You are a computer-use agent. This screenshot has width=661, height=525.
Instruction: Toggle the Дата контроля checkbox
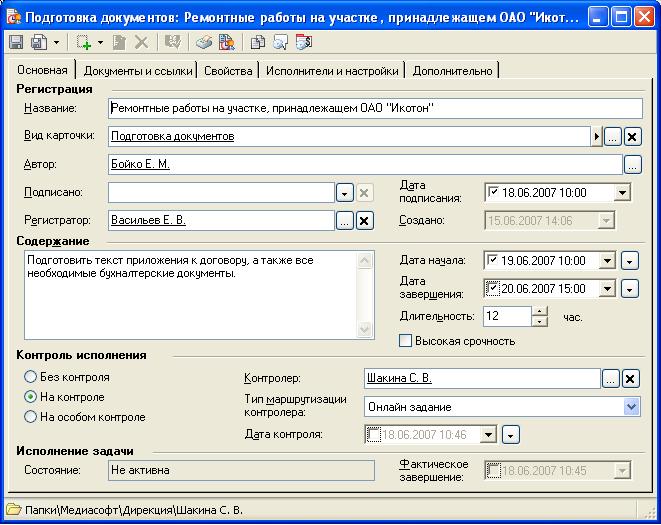pos(373,434)
